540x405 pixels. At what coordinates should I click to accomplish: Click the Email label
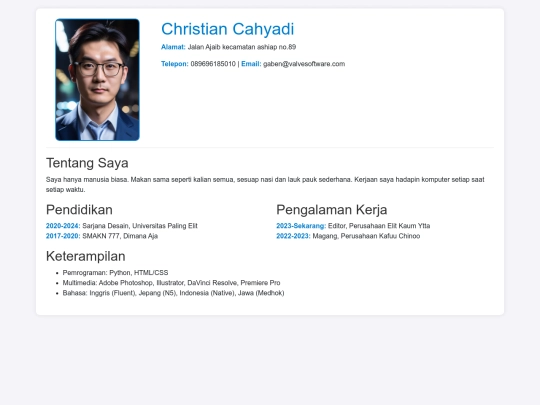click(x=251, y=64)
